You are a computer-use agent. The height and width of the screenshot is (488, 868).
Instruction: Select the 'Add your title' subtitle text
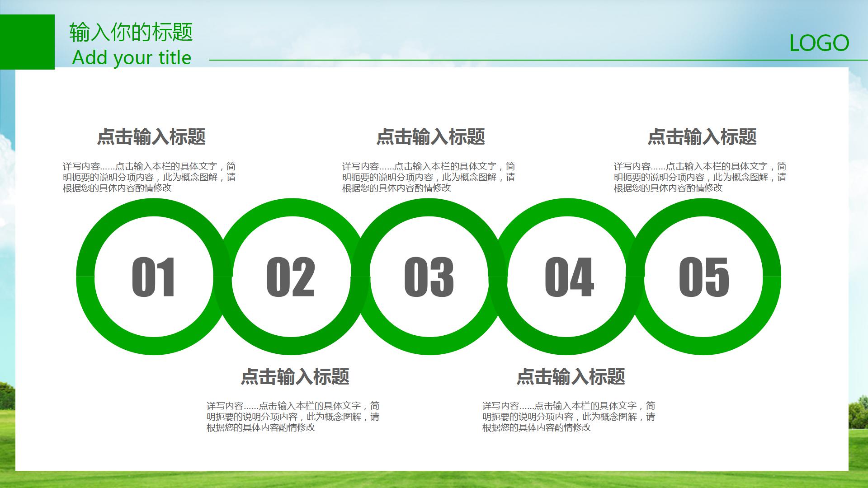pos(132,58)
